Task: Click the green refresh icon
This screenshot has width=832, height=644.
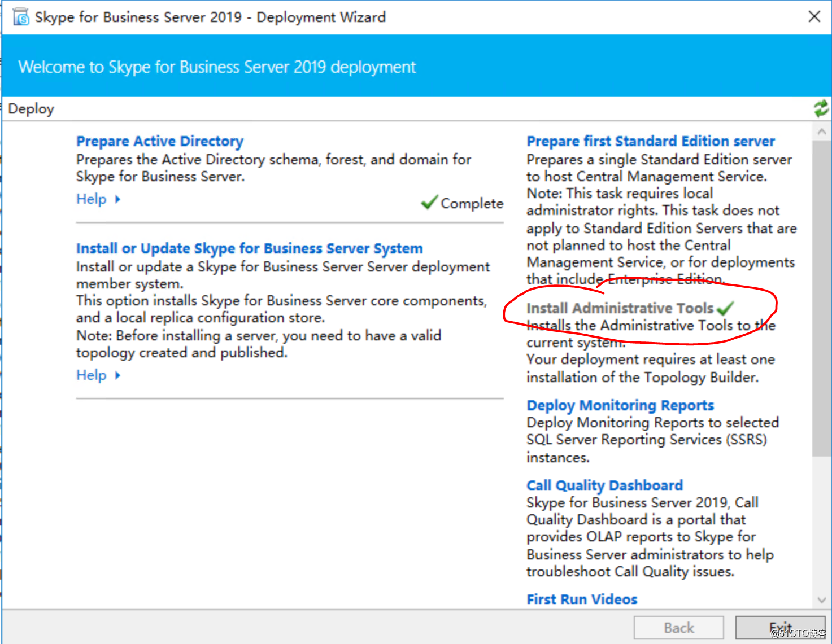Action: [x=821, y=108]
